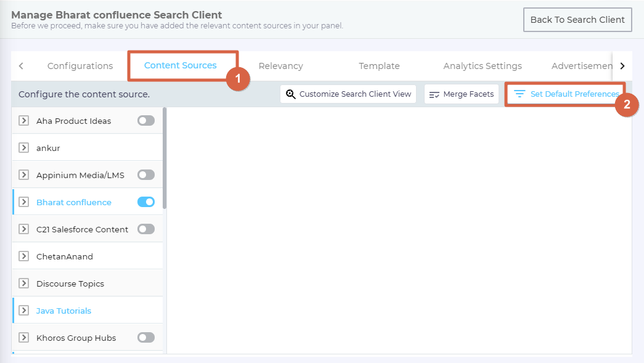Open the Analytics Settings tab
The height and width of the screenshot is (363, 644).
pos(482,66)
